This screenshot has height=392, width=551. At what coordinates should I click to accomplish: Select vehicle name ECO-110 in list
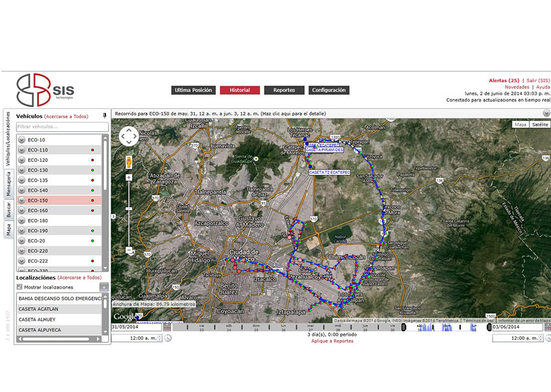(x=38, y=150)
